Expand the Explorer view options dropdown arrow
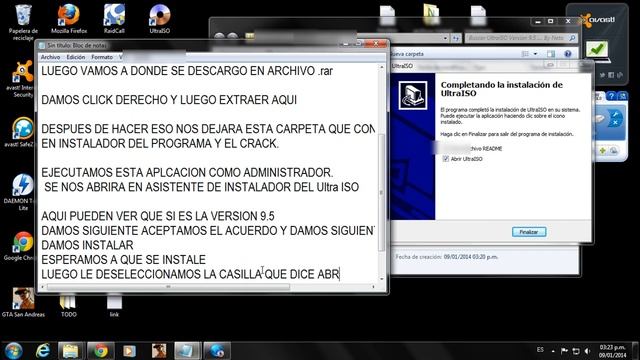The height and width of the screenshot is (360, 640). point(535,53)
